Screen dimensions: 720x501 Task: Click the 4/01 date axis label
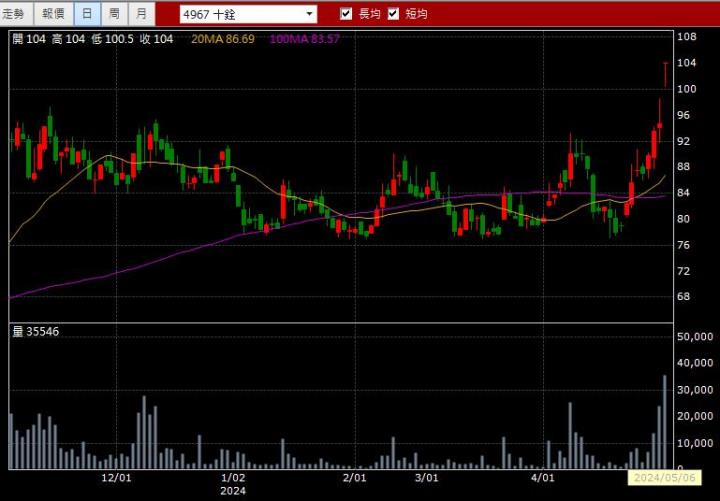[x=542, y=478]
